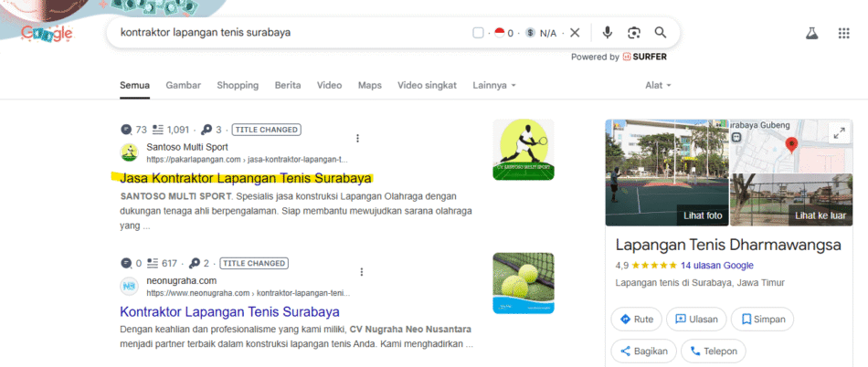Image resolution: width=868 pixels, height=367 pixels.
Task: Expand the Lainnya dropdown
Action: pos(494,85)
